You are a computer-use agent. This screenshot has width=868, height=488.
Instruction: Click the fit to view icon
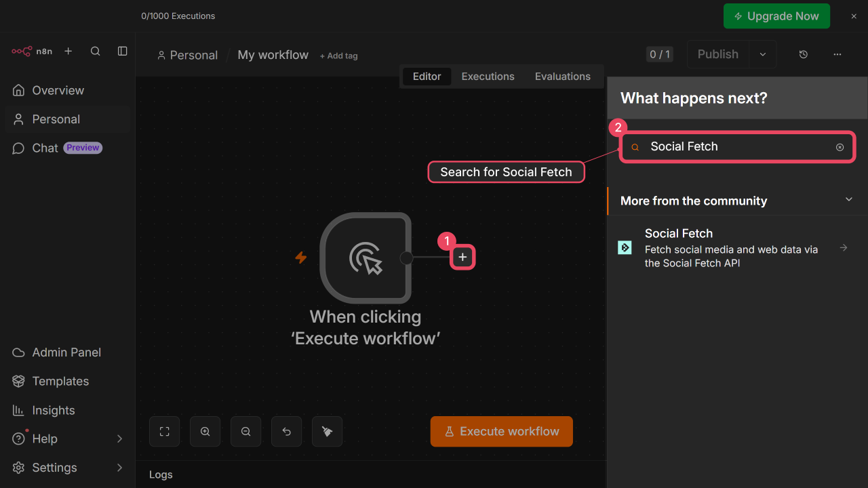coord(165,432)
